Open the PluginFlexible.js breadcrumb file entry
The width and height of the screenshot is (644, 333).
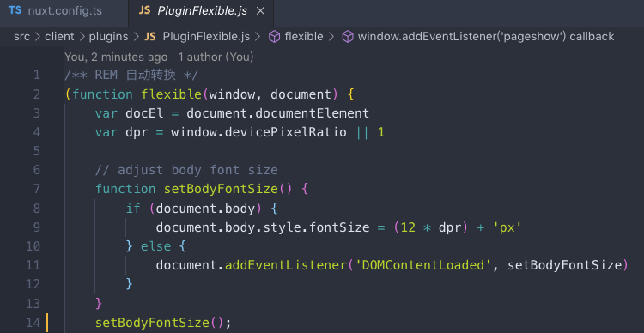pos(206,37)
